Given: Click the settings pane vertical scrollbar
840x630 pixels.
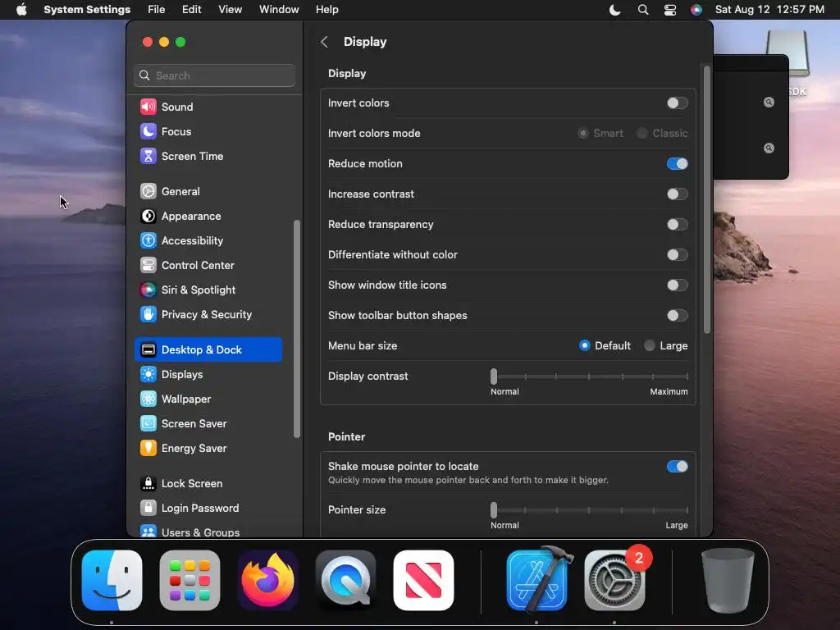Looking at the screenshot, I should coord(706,199).
